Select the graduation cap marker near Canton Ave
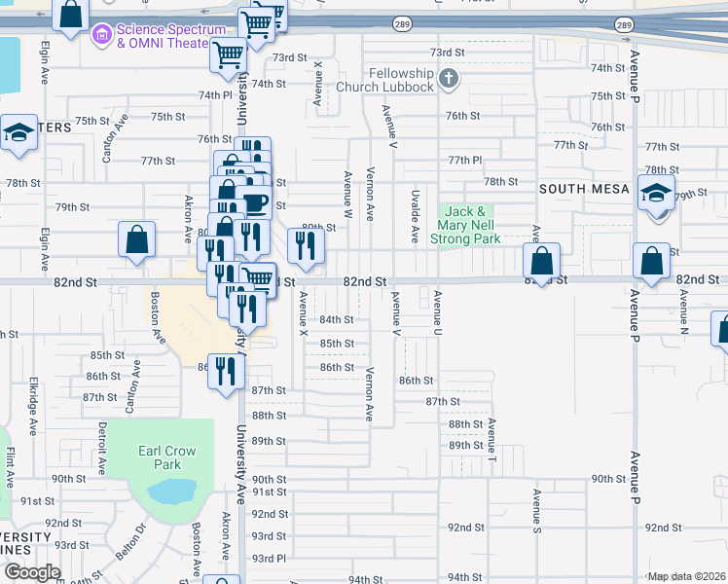728x584 pixels. (x=19, y=133)
